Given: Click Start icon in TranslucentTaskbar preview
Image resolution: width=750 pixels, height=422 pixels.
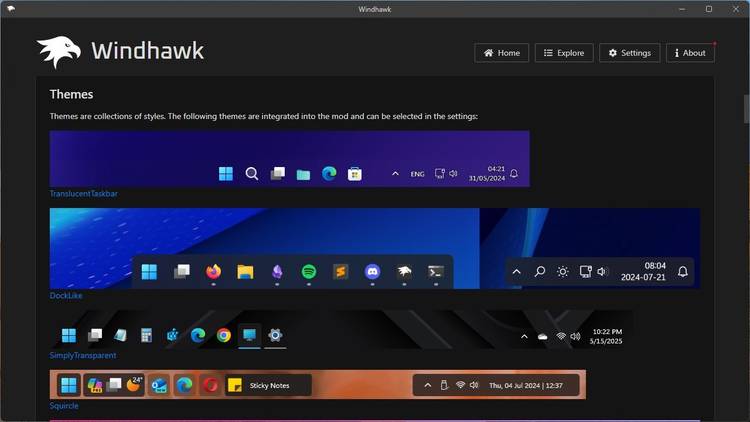Looking at the screenshot, I should point(226,174).
